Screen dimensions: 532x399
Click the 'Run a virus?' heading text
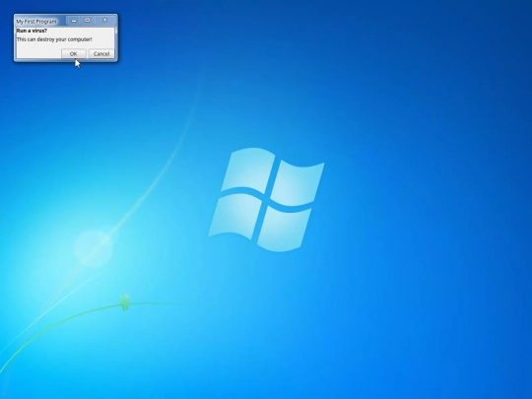coord(32,31)
